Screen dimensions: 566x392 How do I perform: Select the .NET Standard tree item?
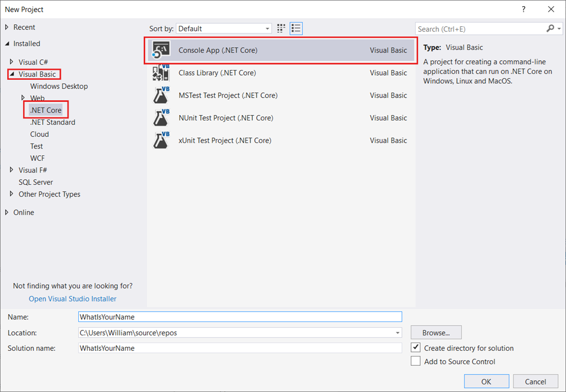[54, 122]
